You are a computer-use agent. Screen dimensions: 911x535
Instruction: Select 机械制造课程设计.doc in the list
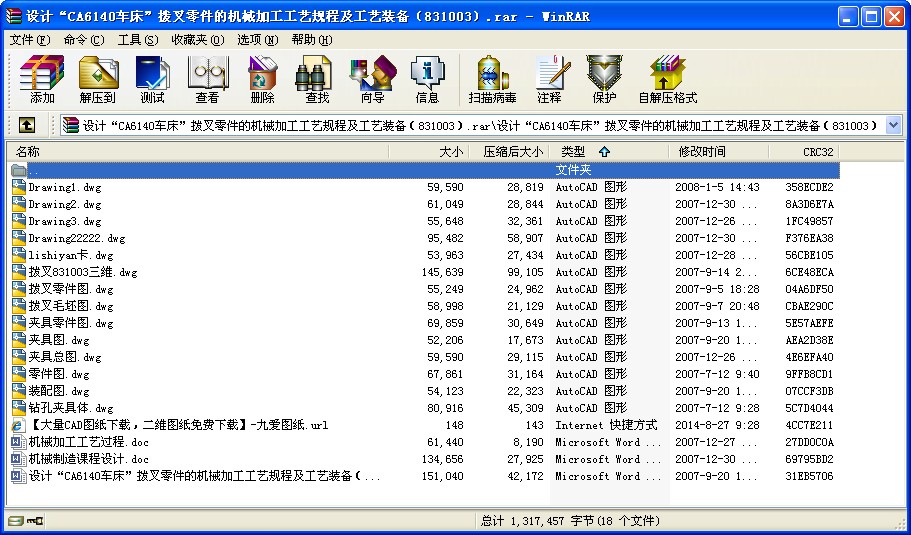(88, 459)
